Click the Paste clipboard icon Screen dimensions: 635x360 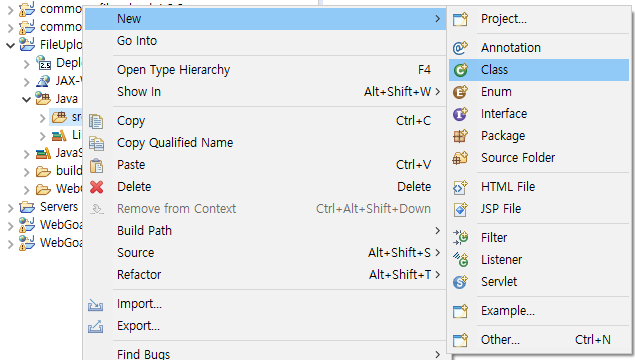96,165
